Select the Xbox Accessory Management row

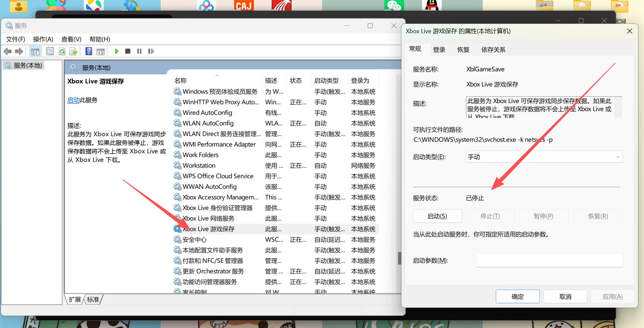tap(276, 197)
